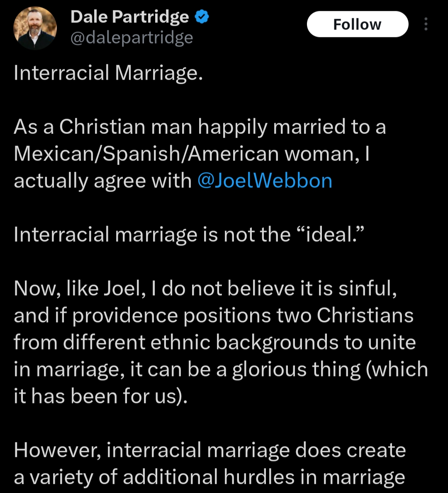Click the line "As a Christian man happily married"
Image resolution: width=448 pixels, height=493 pixels.
click(x=200, y=127)
